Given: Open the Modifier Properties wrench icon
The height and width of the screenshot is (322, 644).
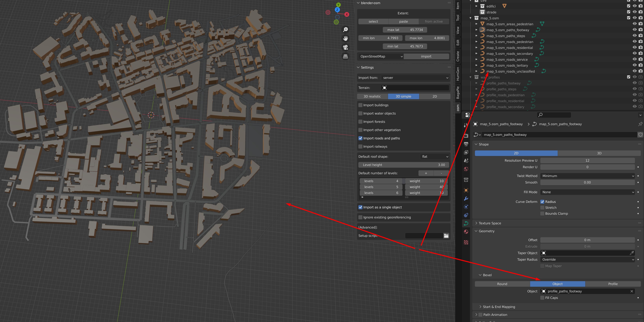Looking at the screenshot, I should (466, 198).
